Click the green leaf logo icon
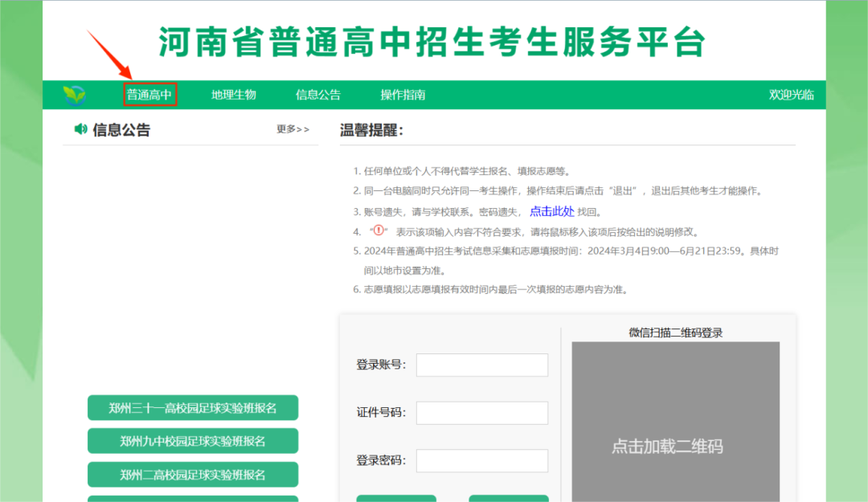 (x=74, y=96)
